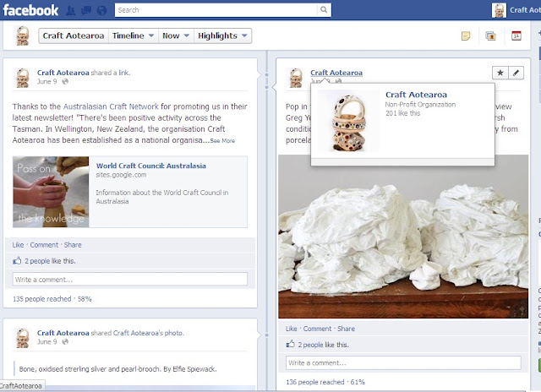This screenshot has width=541, height=392.
Task: Comment on the shared link post
Action: click(44, 245)
